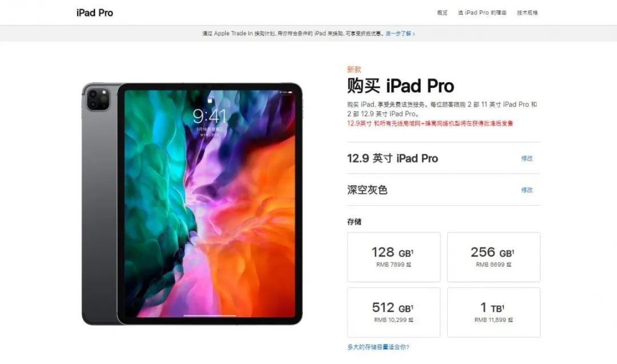Click the iPad Pro product image
617x364 pixels.
click(x=192, y=204)
